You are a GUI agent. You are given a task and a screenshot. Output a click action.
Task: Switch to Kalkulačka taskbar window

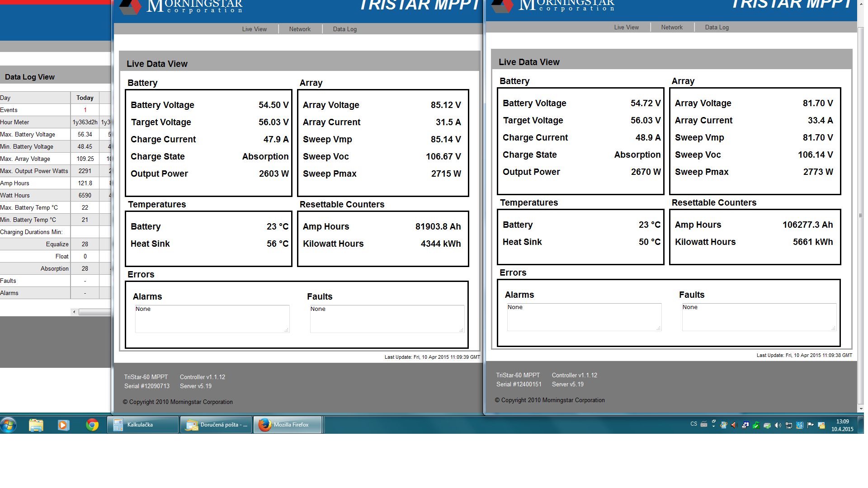click(x=142, y=425)
